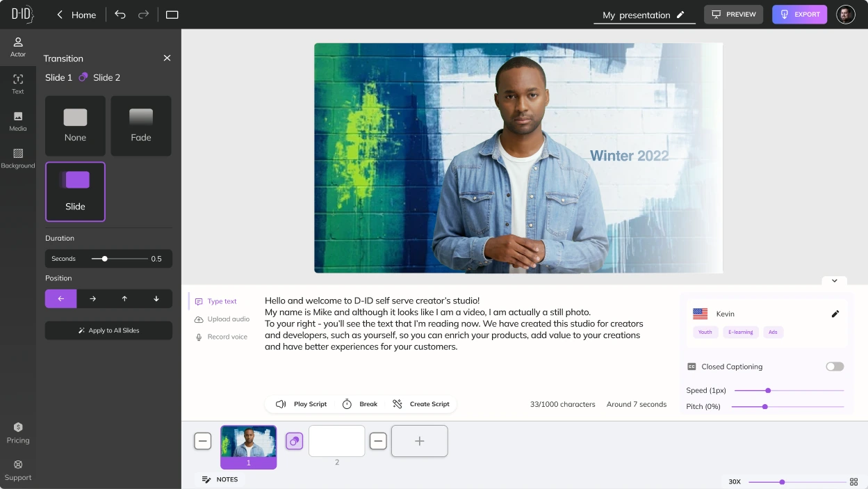868x489 pixels.
Task: Adjust the transition Duration slider
Action: (x=120, y=259)
